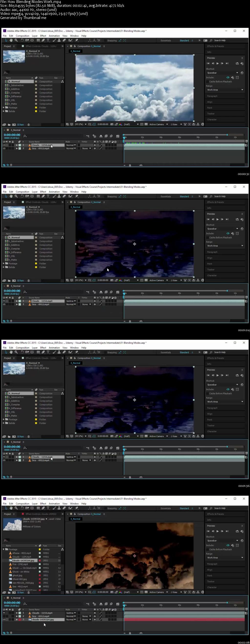Collapse the Footage folder in the 00:02:08 Project panel
This screenshot has height=644, width=250.
[x=4, y=549]
